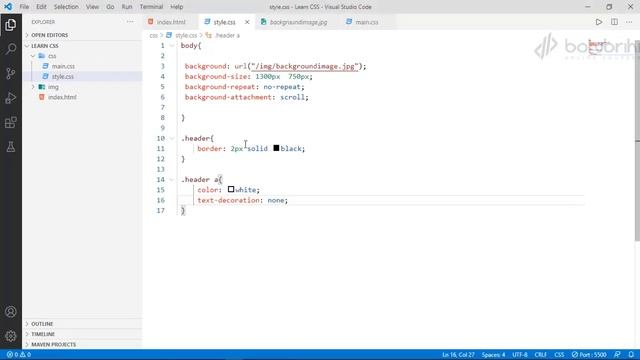640x360 pixels.
Task: Click the editor vertical scrollbar
Action: [637, 141]
